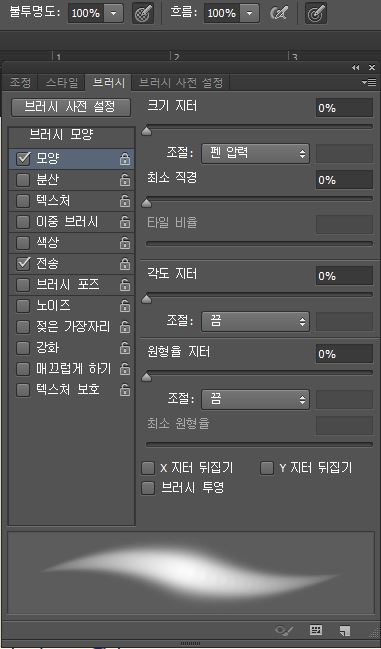Screen dimensions: 381x649
Task: Check X 지터 뒤집기 option
Action: coord(148,469)
